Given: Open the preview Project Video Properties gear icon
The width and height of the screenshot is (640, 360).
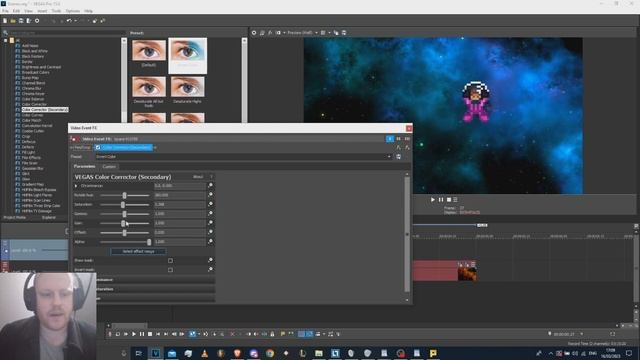Looking at the screenshot, I should click(x=254, y=33).
